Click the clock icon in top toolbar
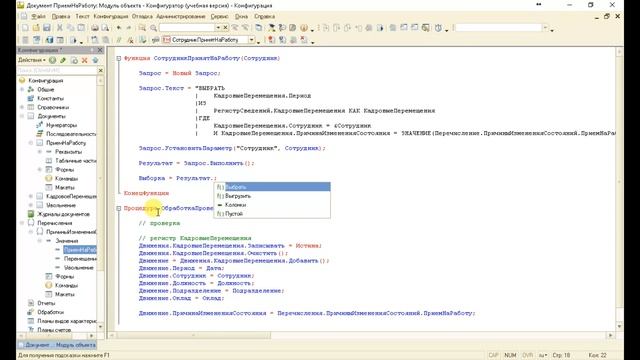 pos(438,28)
